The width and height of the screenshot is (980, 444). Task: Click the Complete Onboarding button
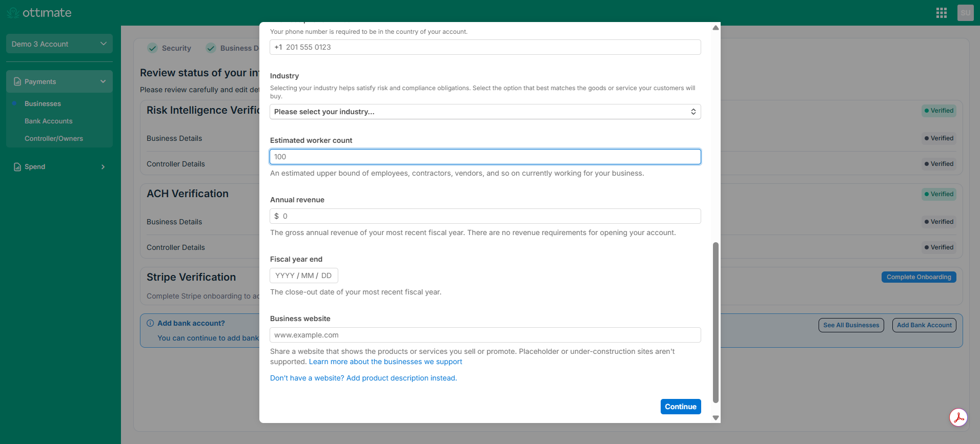click(x=918, y=277)
